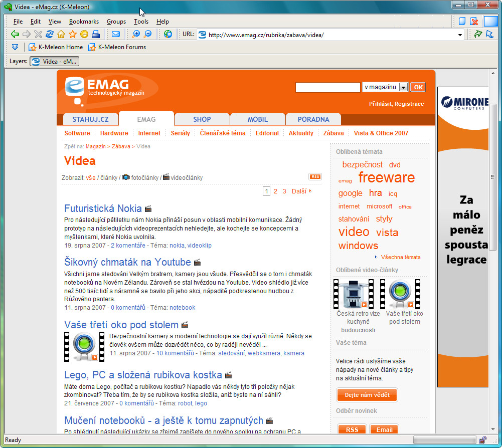502x448 pixels.
Task: Open the Help menu
Action: [x=162, y=22]
